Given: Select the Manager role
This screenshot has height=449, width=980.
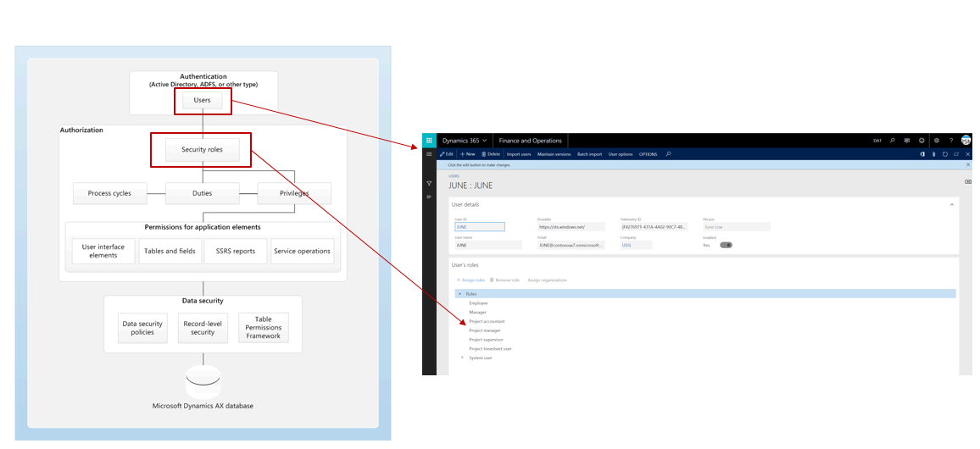Looking at the screenshot, I should click(477, 313).
